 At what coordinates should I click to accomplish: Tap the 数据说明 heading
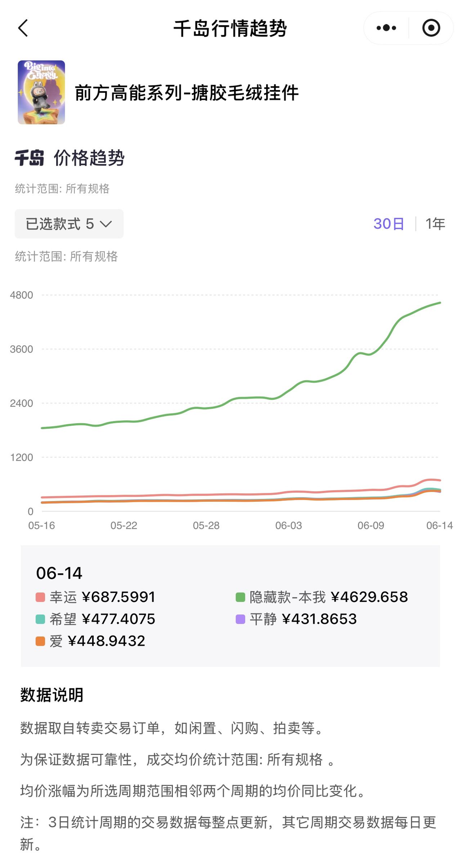[52, 695]
